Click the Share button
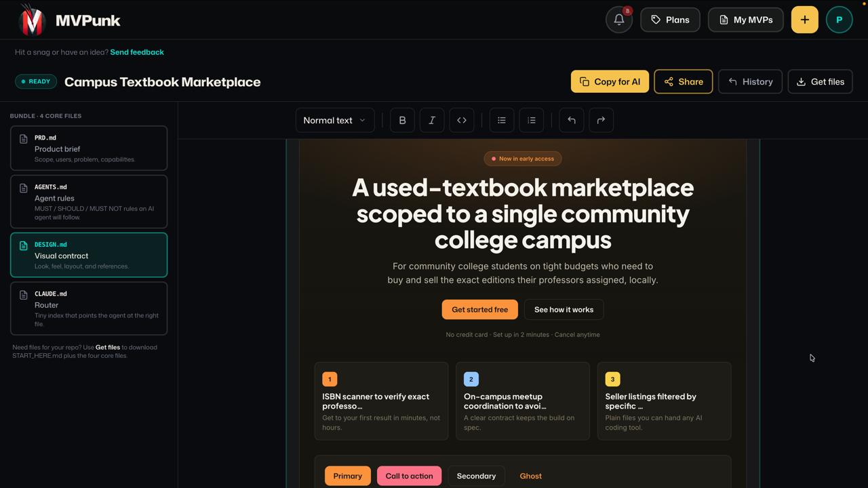Viewport: 868px width, 488px height. 683,81
